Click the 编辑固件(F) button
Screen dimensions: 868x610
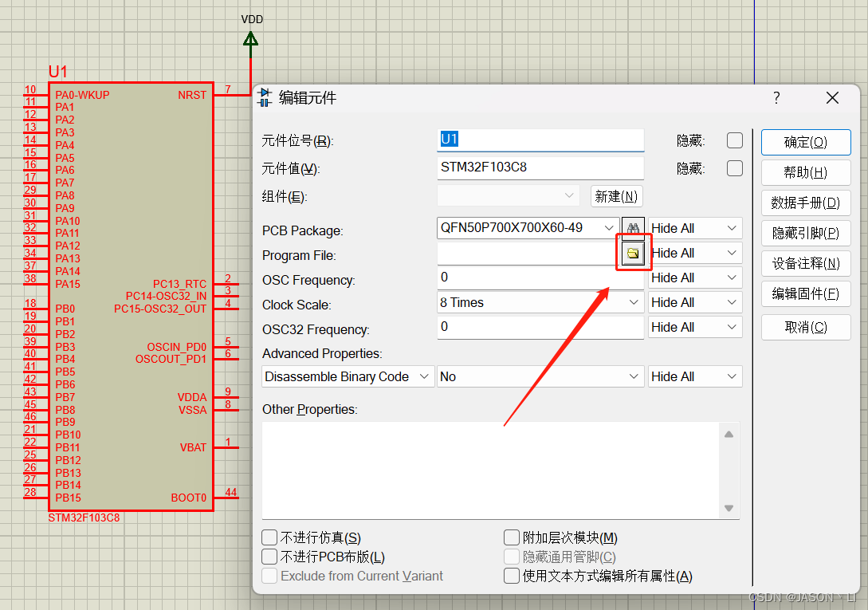[x=806, y=293]
